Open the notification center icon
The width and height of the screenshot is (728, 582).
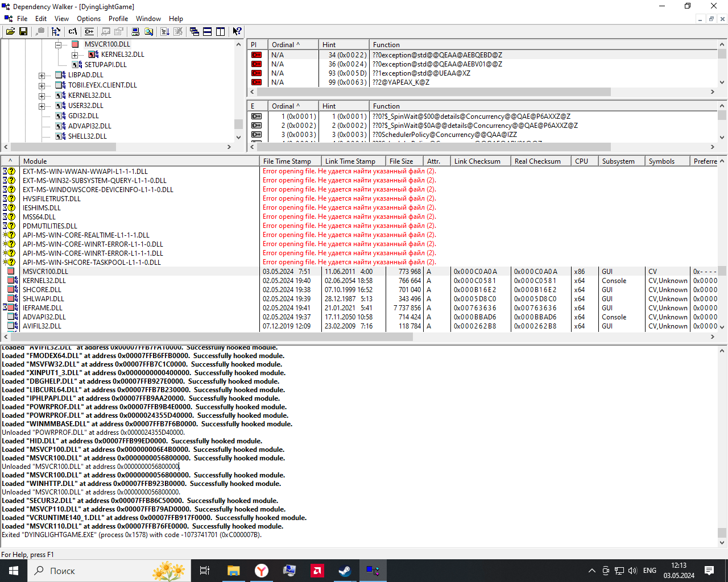tap(709, 571)
